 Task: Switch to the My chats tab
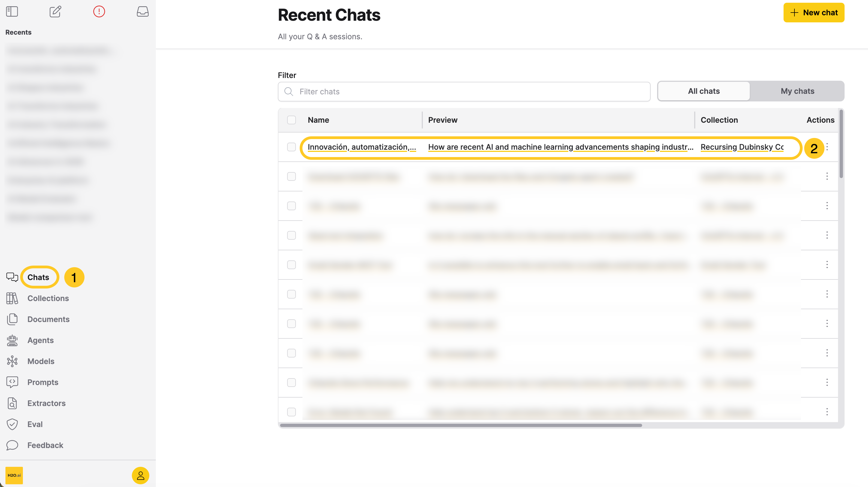(x=797, y=91)
